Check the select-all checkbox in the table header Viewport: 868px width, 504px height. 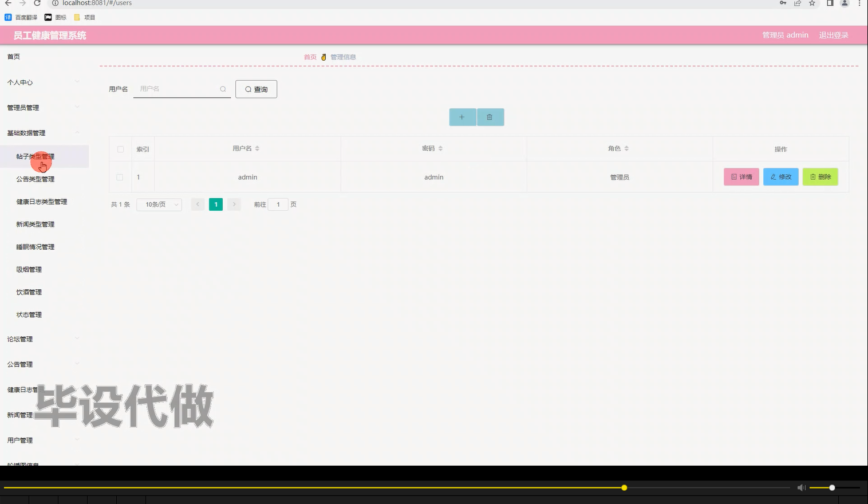pyautogui.click(x=120, y=148)
